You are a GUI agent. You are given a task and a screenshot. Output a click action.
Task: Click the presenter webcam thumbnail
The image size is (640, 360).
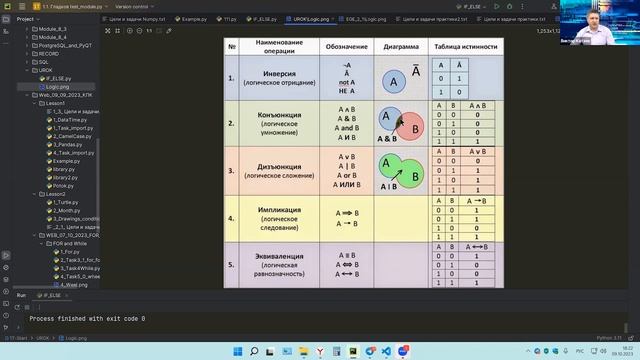tap(600, 22)
